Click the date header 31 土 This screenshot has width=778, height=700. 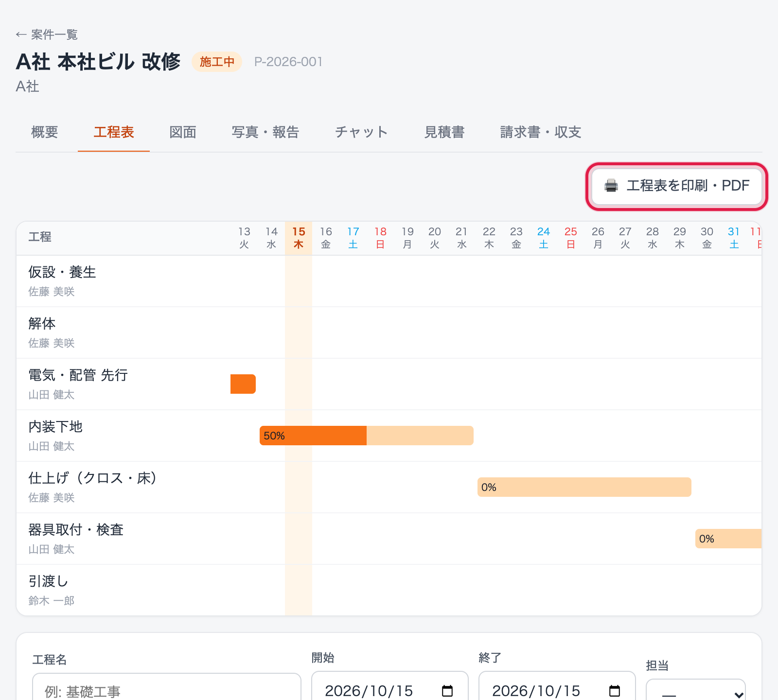734,238
